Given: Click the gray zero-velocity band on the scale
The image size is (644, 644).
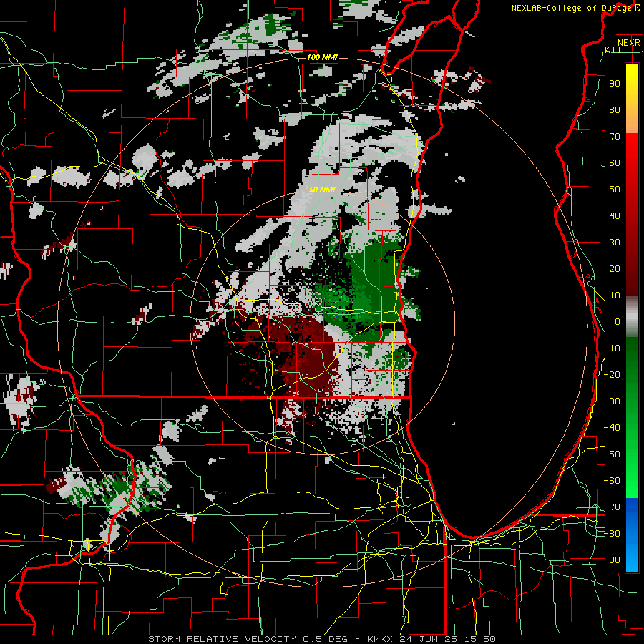Looking at the screenshot, I should pos(632,317).
